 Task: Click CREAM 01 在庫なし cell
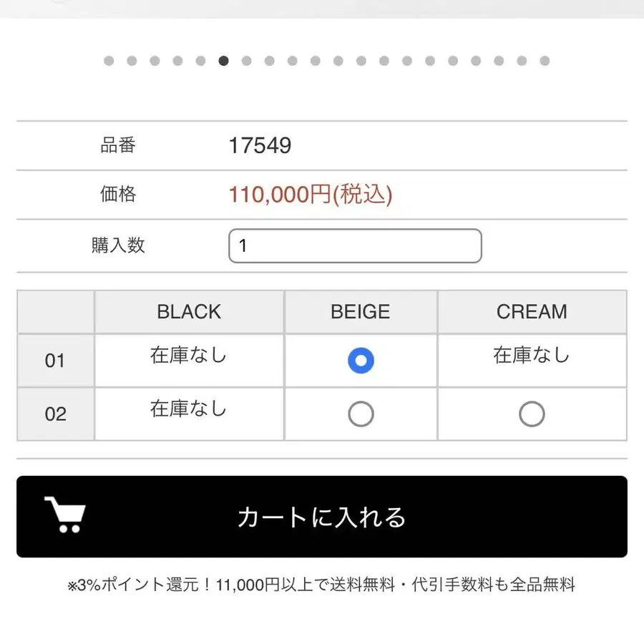(x=532, y=356)
